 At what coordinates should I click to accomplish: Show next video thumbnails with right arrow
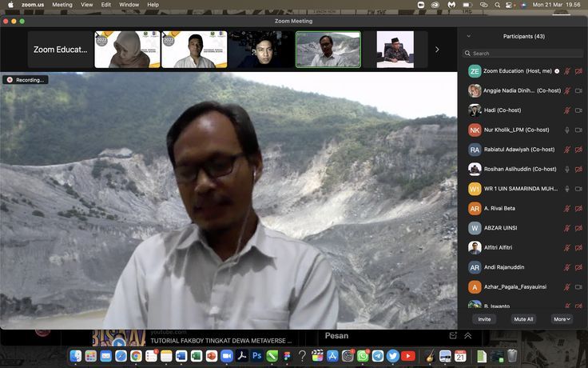pos(437,49)
